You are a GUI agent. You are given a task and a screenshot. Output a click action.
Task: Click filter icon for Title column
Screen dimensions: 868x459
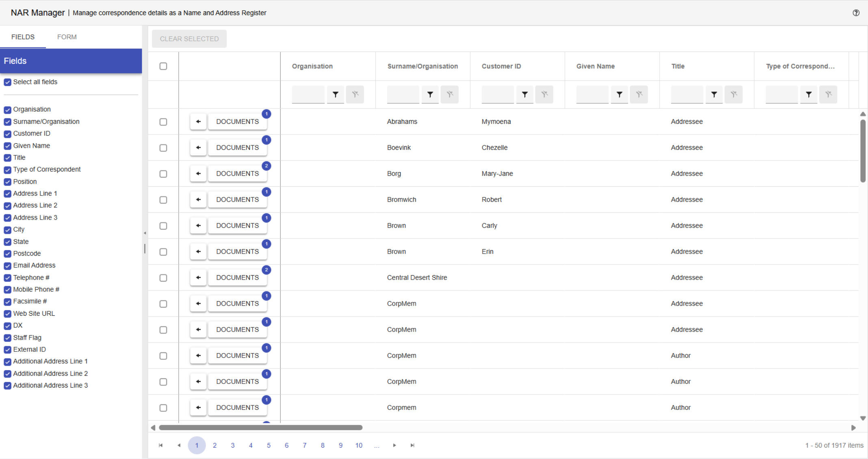714,95
